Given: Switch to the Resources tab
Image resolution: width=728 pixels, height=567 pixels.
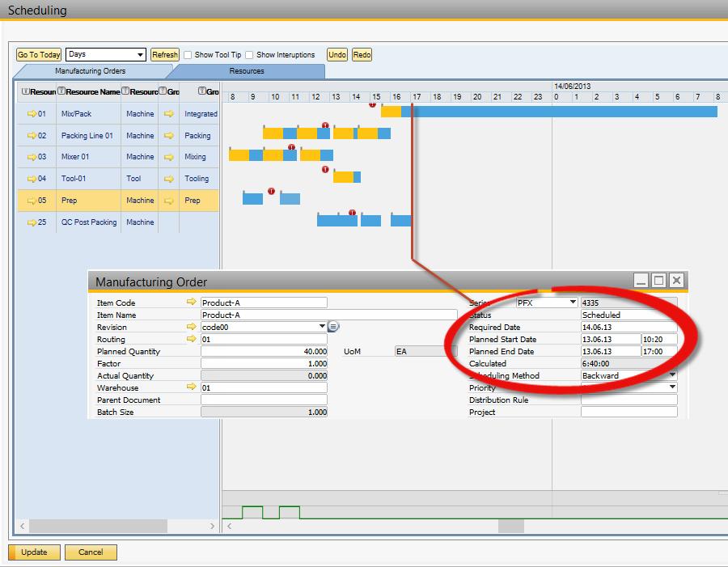Looking at the screenshot, I should pyautogui.click(x=247, y=71).
